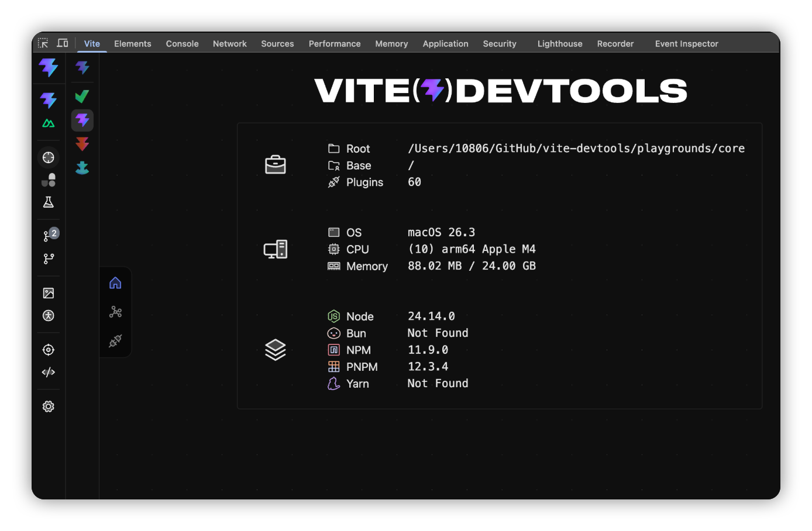Open the Performance tab
The height and width of the screenshot is (531, 812).
[x=335, y=44]
